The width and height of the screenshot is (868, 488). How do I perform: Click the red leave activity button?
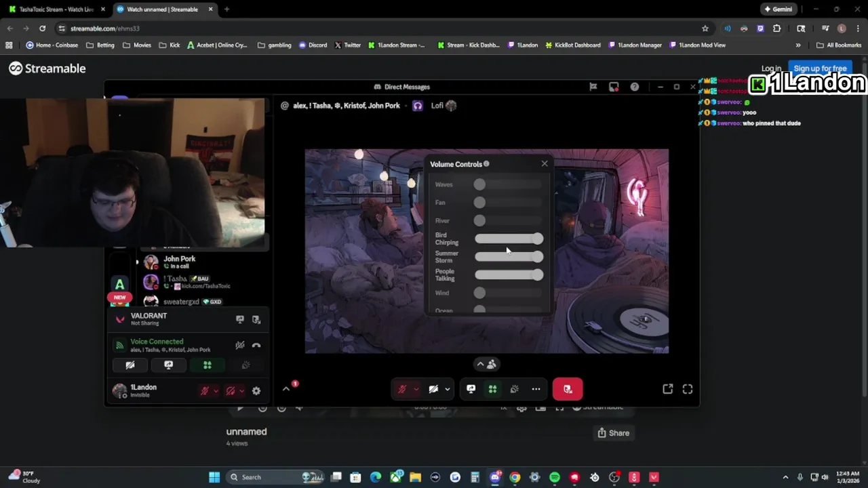(x=568, y=389)
